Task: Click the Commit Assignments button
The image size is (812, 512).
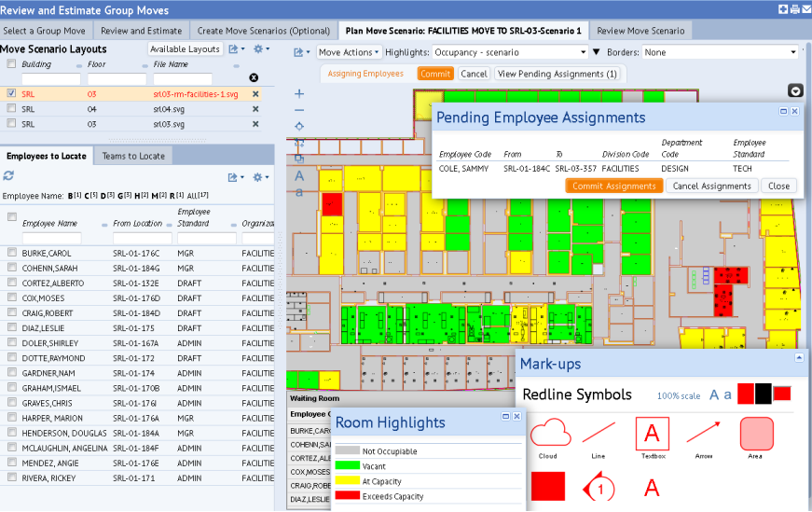Action: [x=613, y=186]
